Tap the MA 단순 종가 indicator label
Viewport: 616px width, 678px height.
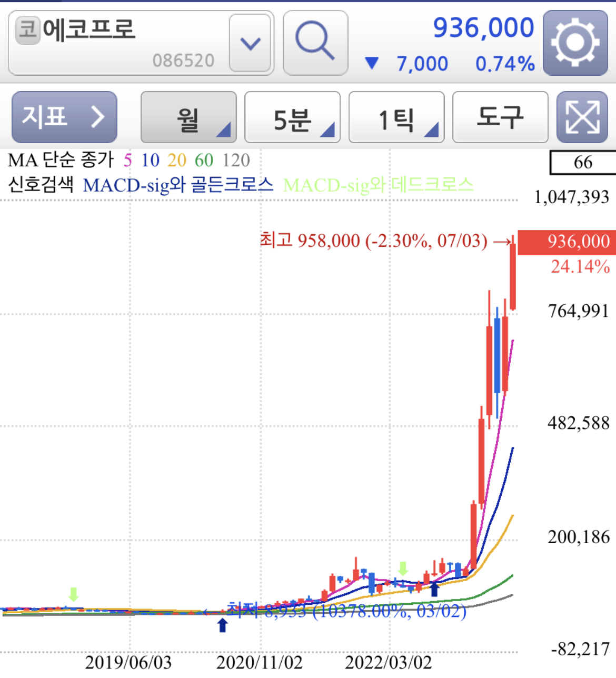coord(61,160)
